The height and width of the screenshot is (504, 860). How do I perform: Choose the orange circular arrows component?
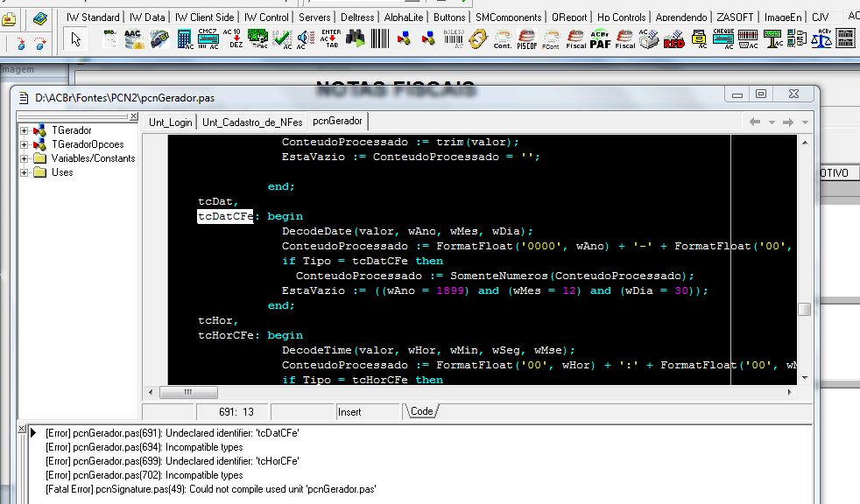pos(478,39)
